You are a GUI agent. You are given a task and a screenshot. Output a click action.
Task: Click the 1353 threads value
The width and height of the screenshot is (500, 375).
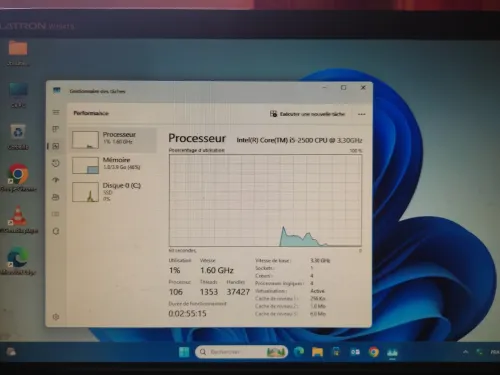tap(209, 292)
